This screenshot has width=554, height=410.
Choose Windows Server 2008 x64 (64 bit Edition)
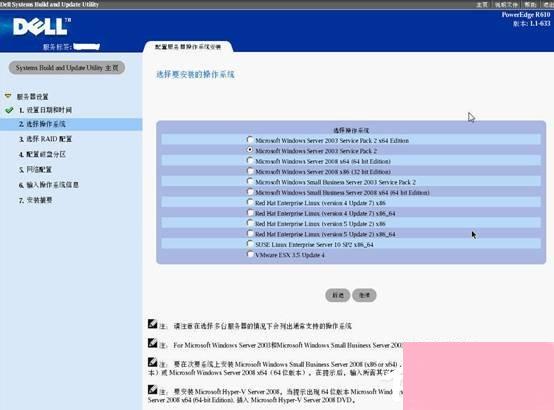click(x=250, y=160)
